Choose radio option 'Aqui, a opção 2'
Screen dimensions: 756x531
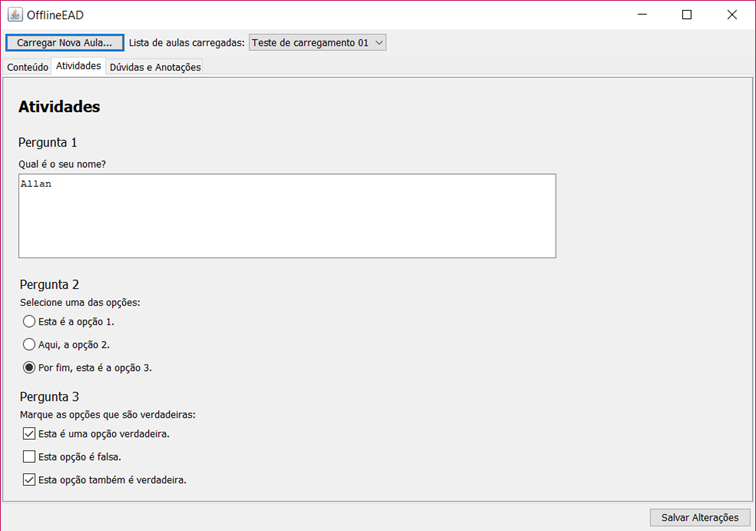coord(29,345)
